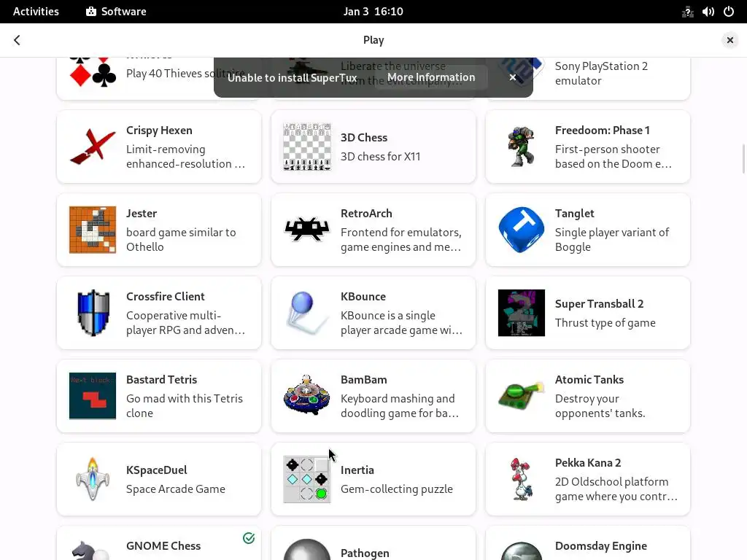Click the network status icon in top bar
747x560 pixels.
click(687, 12)
